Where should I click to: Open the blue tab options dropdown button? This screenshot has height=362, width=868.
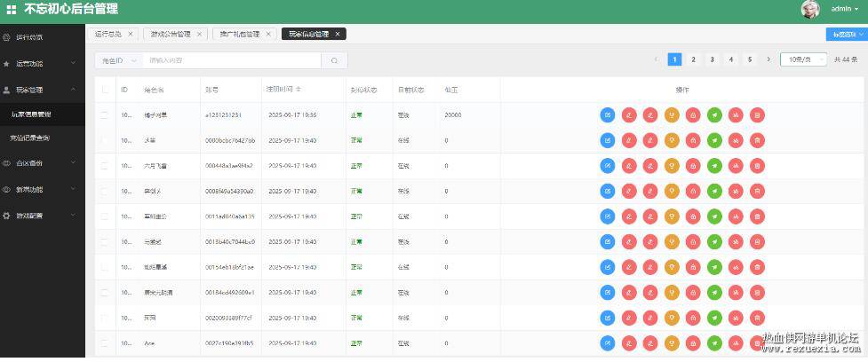847,35
